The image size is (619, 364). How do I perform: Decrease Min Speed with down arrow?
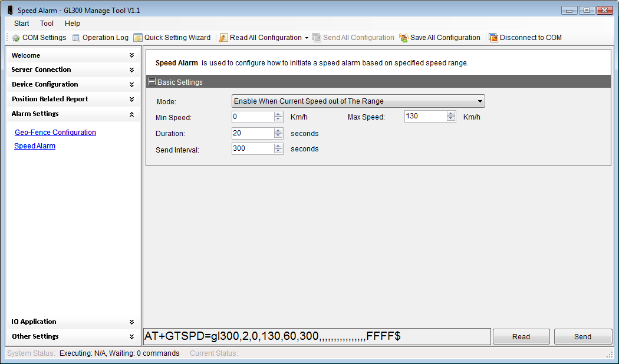(278, 119)
